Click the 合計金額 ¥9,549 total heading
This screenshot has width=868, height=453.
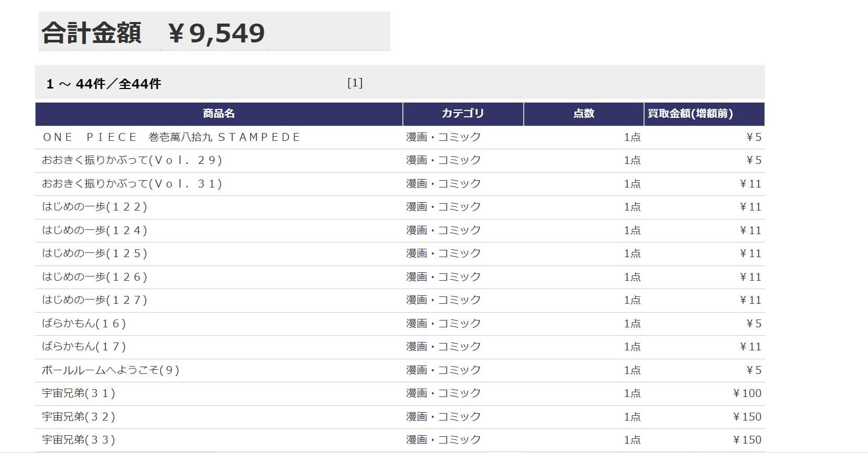coord(153,32)
